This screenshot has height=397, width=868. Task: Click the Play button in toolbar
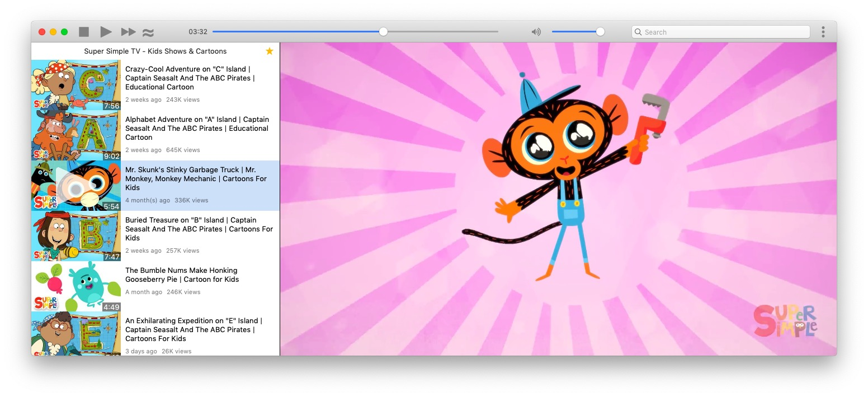click(x=106, y=32)
